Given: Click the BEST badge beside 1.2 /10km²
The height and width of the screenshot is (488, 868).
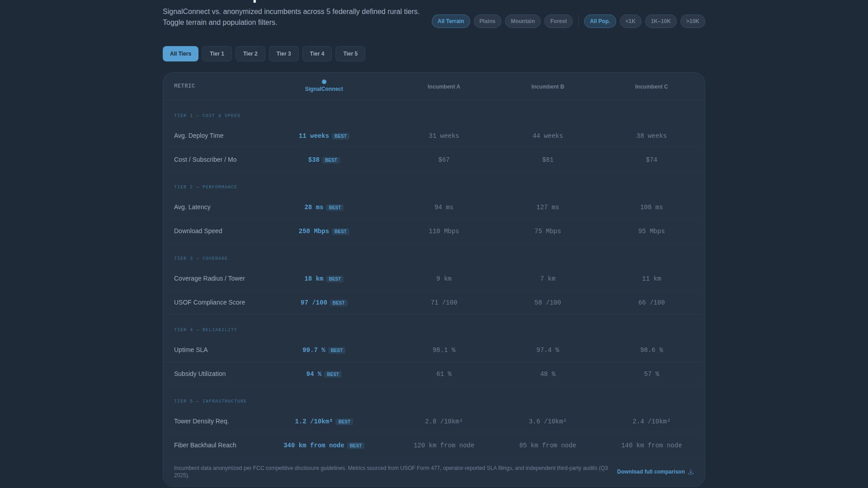Looking at the screenshot, I should click(x=344, y=422).
